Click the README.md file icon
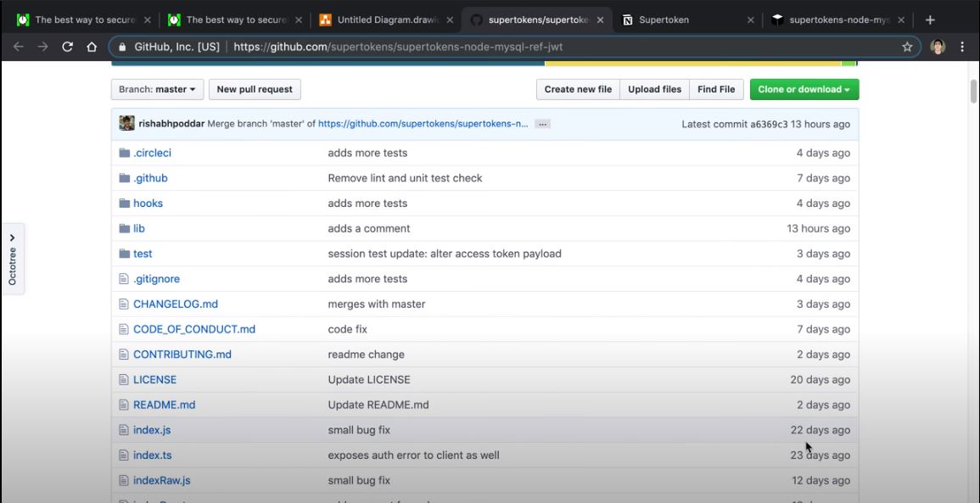This screenshot has height=503, width=980. coord(125,405)
